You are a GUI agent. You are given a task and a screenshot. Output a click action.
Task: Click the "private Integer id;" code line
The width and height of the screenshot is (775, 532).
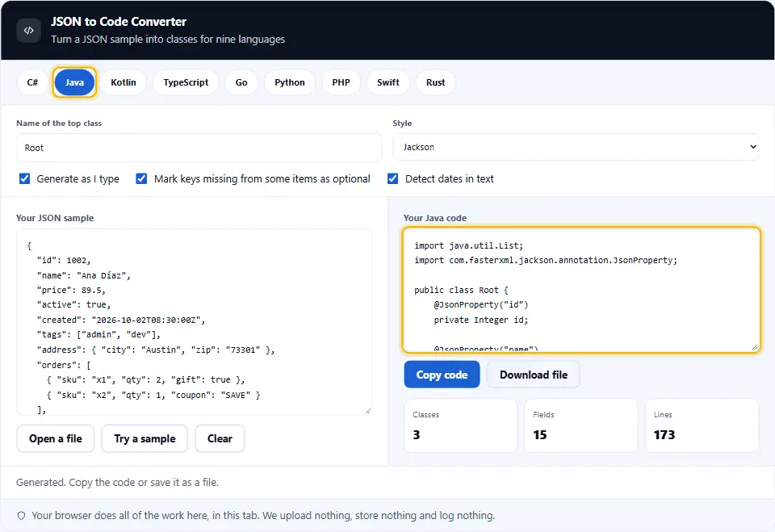(481, 320)
